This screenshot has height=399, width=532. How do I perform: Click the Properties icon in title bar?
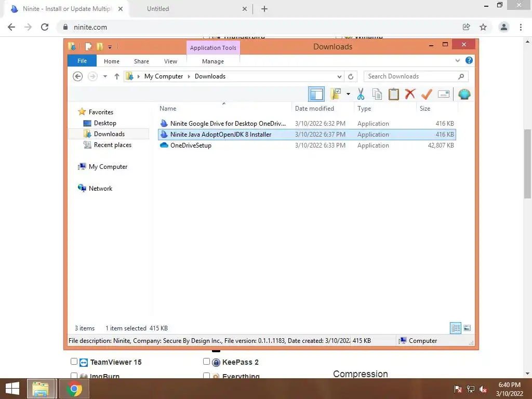click(88, 46)
